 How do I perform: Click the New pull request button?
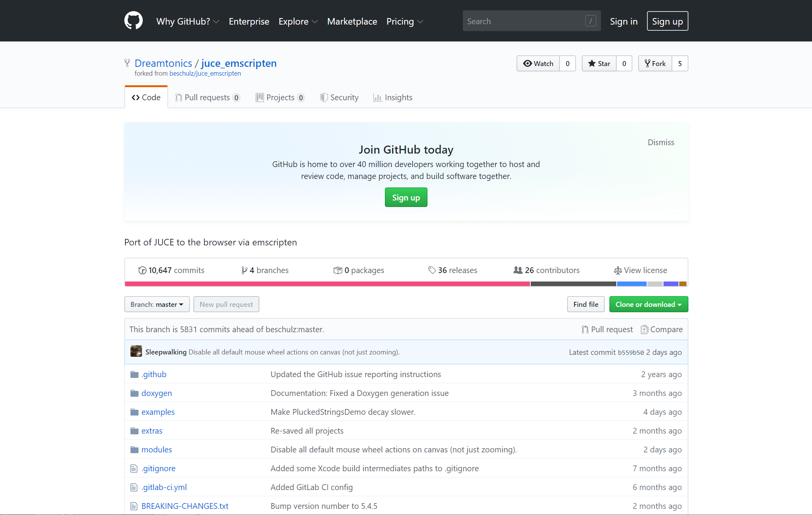tap(226, 304)
